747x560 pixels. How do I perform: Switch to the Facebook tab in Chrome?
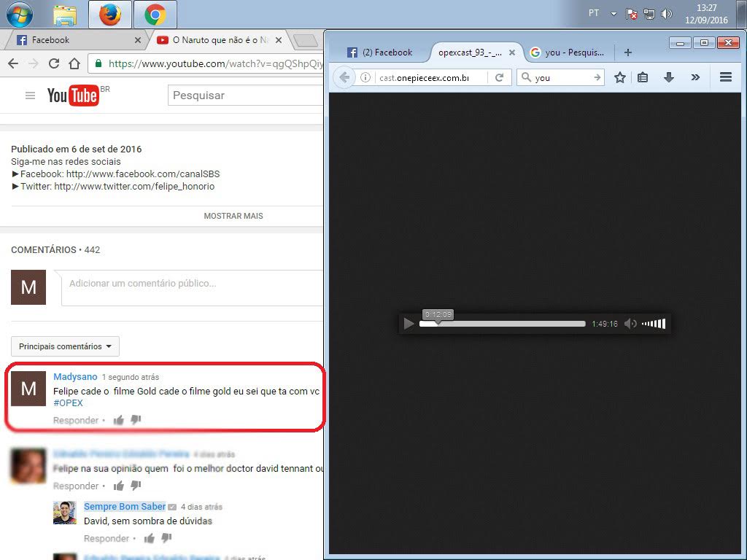pyautogui.click(x=73, y=40)
